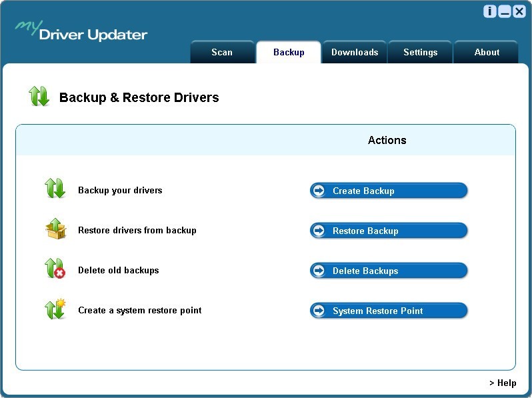Click the 'Restore drivers from backup' text
The image size is (532, 398).
tap(137, 231)
